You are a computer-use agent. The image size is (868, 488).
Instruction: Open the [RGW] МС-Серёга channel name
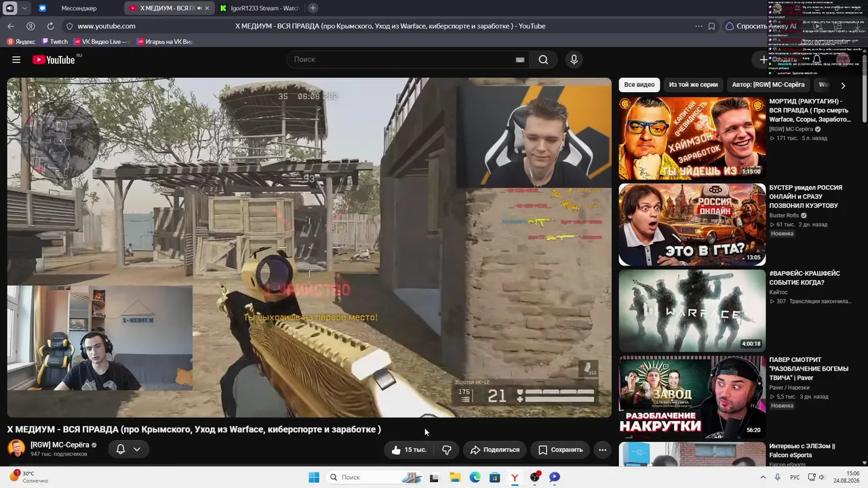click(60, 445)
